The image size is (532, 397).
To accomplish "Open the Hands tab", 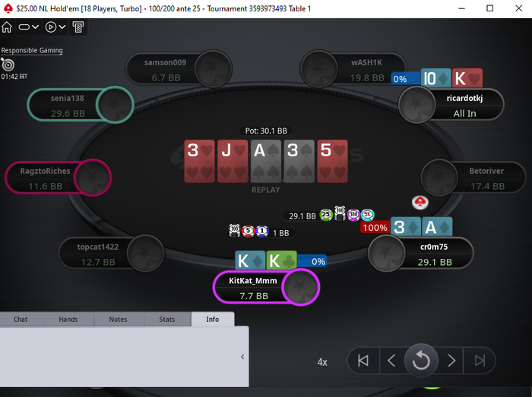I will [x=68, y=319].
